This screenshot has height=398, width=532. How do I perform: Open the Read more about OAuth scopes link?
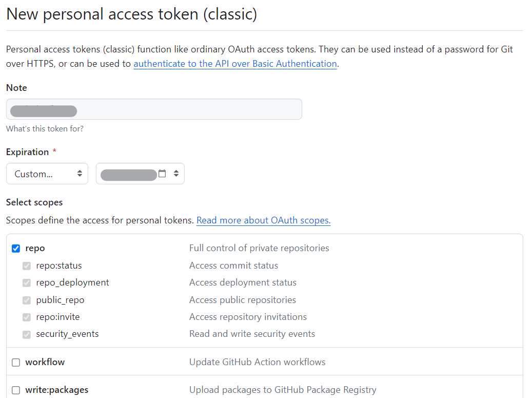pos(263,220)
